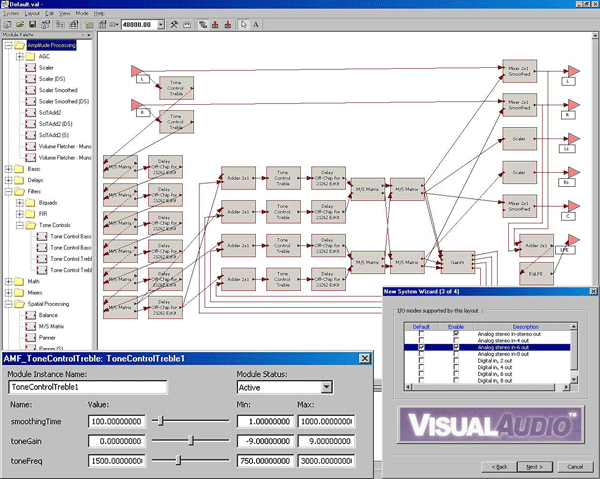Click the Balance module icon
This screenshot has height=479, width=600.
tap(30, 315)
